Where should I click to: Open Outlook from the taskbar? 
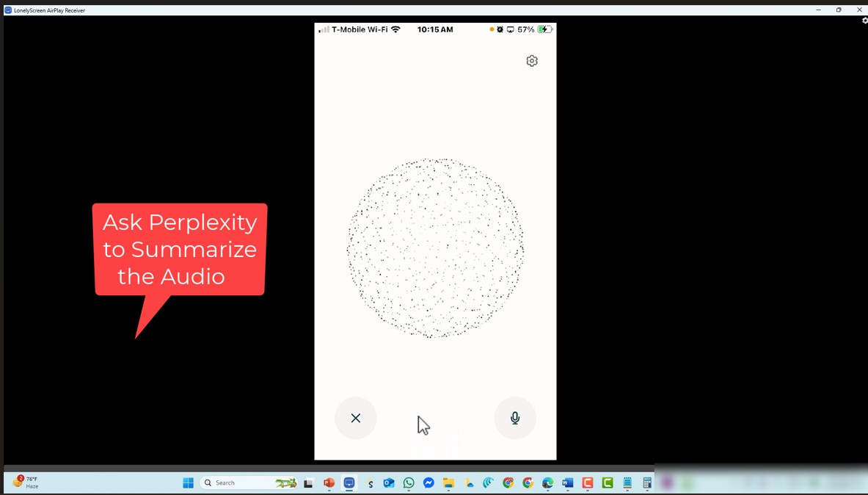[389, 483]
